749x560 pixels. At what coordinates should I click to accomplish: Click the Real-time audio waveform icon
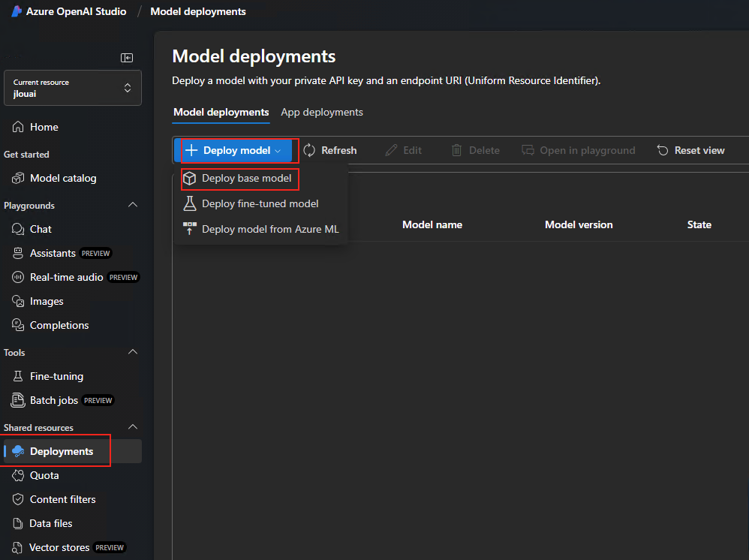pyautogui.click(x=18, y=277)
